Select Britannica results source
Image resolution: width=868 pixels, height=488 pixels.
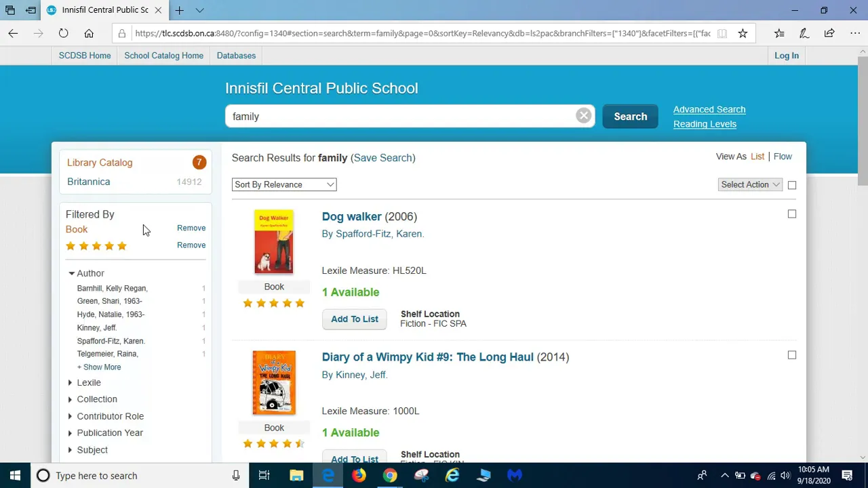(x=88, y=182)
